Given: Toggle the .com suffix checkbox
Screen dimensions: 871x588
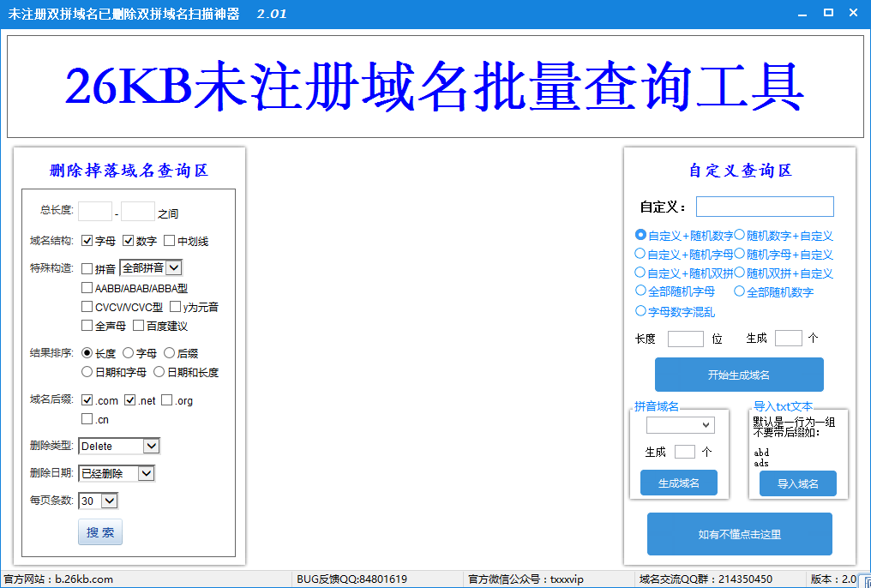Looking at the screenshot, I should pyautogui.click(x=87, y=399).
